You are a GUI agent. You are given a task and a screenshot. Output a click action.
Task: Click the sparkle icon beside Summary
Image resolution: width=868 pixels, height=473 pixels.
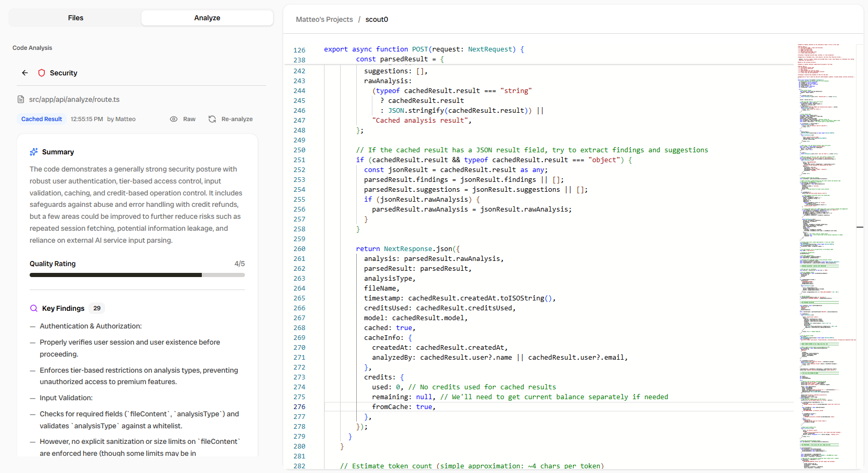click(34, 152)
